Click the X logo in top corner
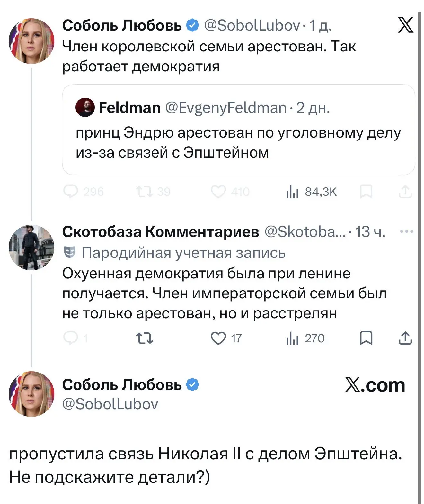Image resolution: width=424 pixels, height=504 pixels. click(405, 25)
